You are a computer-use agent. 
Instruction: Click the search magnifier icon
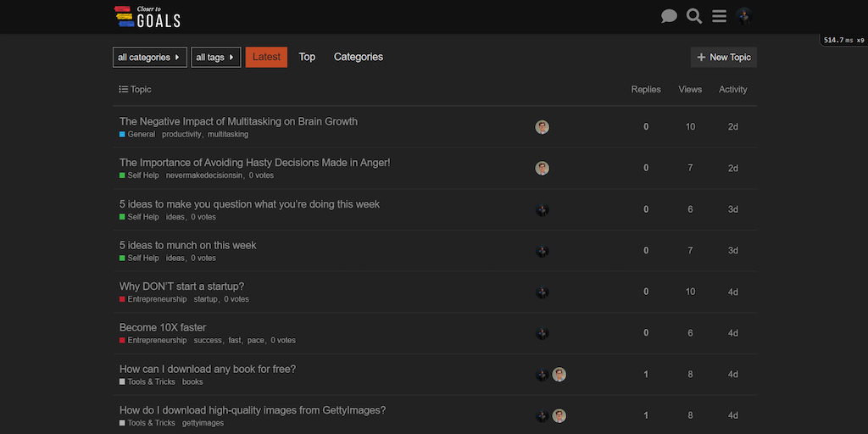coord(694,16)
